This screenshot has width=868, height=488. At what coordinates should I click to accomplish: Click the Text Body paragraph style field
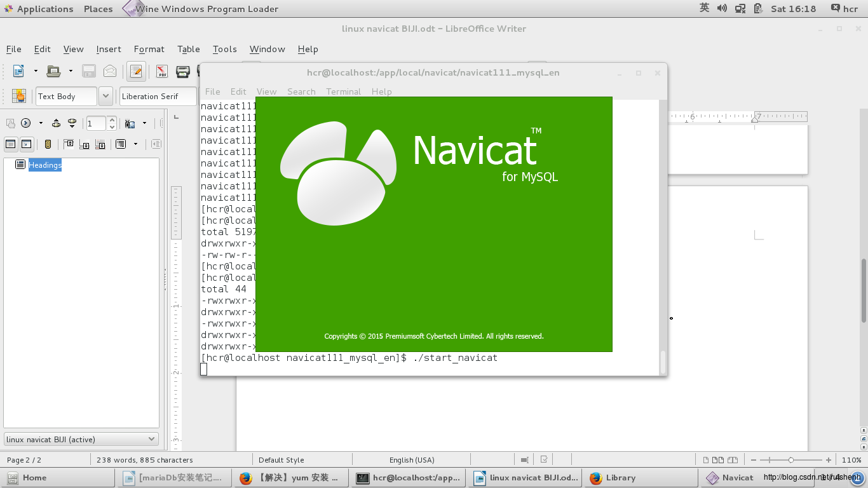click(66, 96)
